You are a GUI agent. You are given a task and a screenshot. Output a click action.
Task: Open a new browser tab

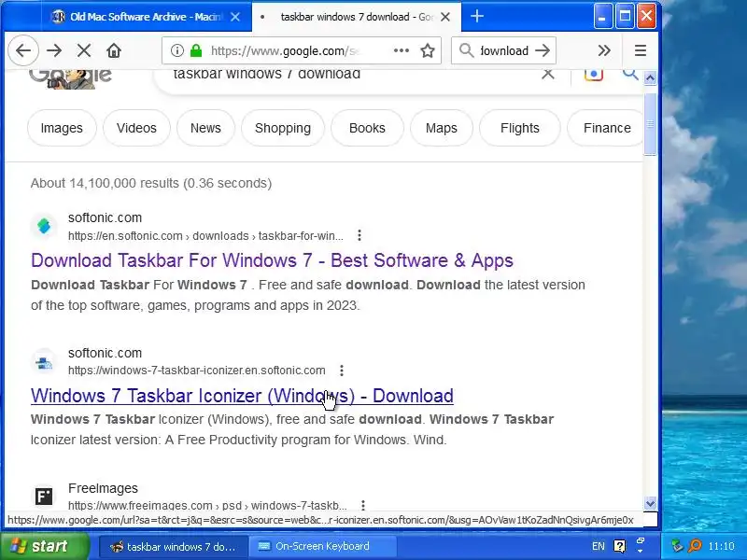(477, 16)
